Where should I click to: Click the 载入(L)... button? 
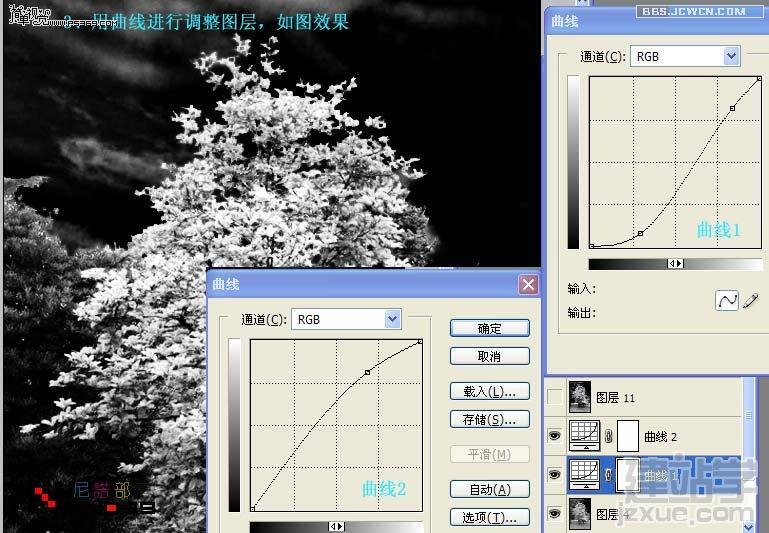(489, 391)
